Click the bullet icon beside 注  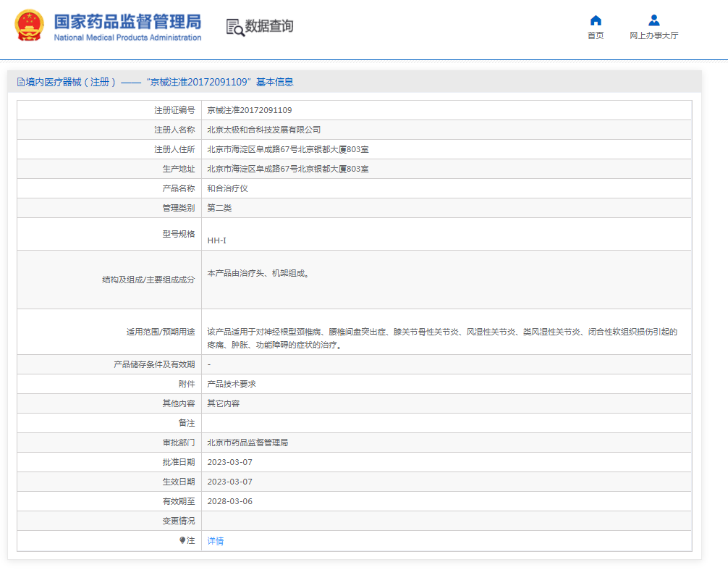pyautogui.click(x=182, y=540)
